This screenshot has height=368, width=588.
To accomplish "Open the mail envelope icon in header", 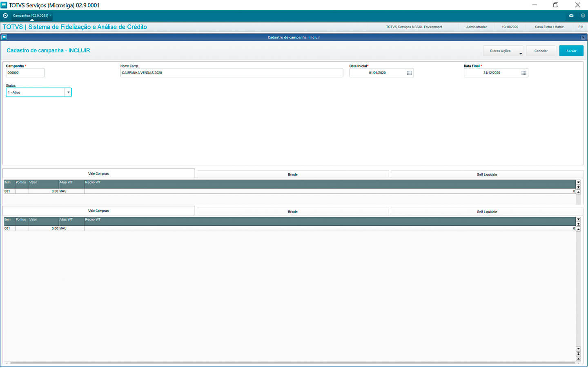I will [571, 16].
